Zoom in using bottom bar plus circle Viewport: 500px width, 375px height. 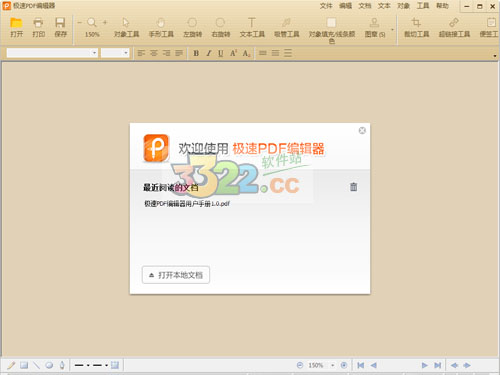(x=344, y=365)
